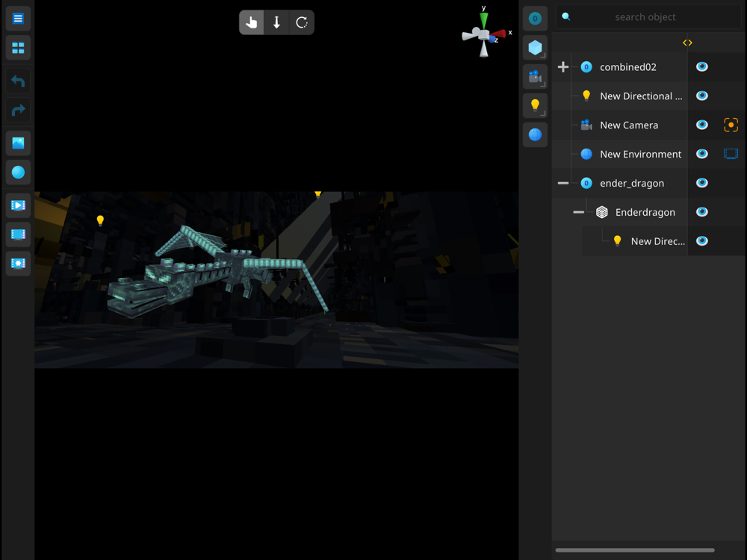Click the film play animation icon
The width and height of the screenshot is (747, 560).
[x=18, y=205]
